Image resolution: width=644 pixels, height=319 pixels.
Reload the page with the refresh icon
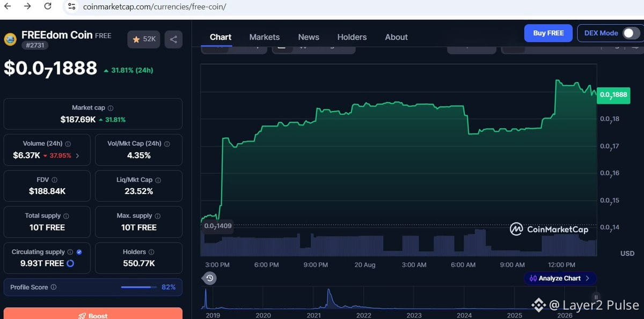click(48, 6)
